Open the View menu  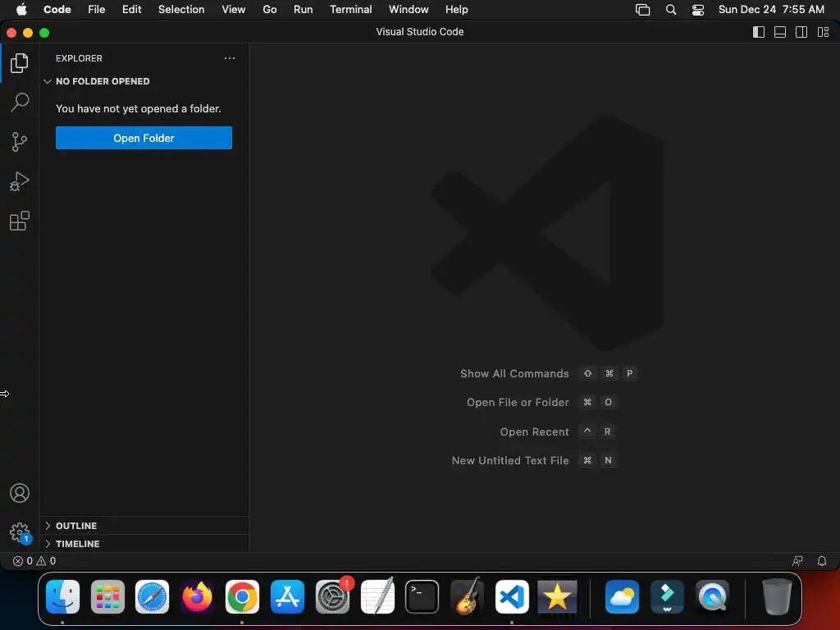tap(234, 10)
